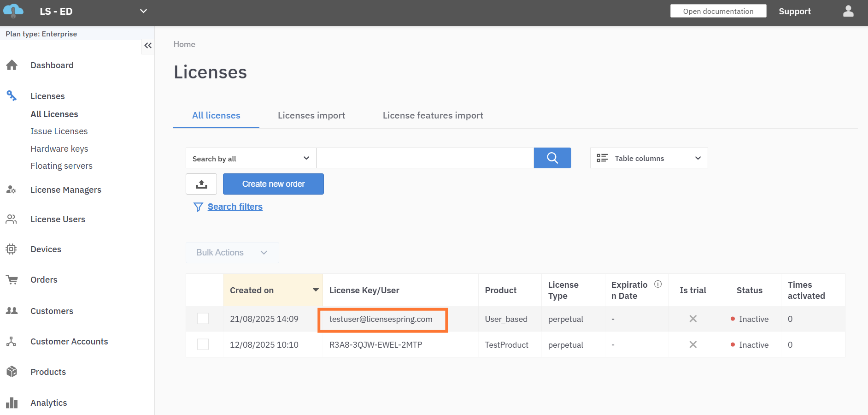
Task: Switch to the Licenses import tab
Action: (x=311, y=116)
